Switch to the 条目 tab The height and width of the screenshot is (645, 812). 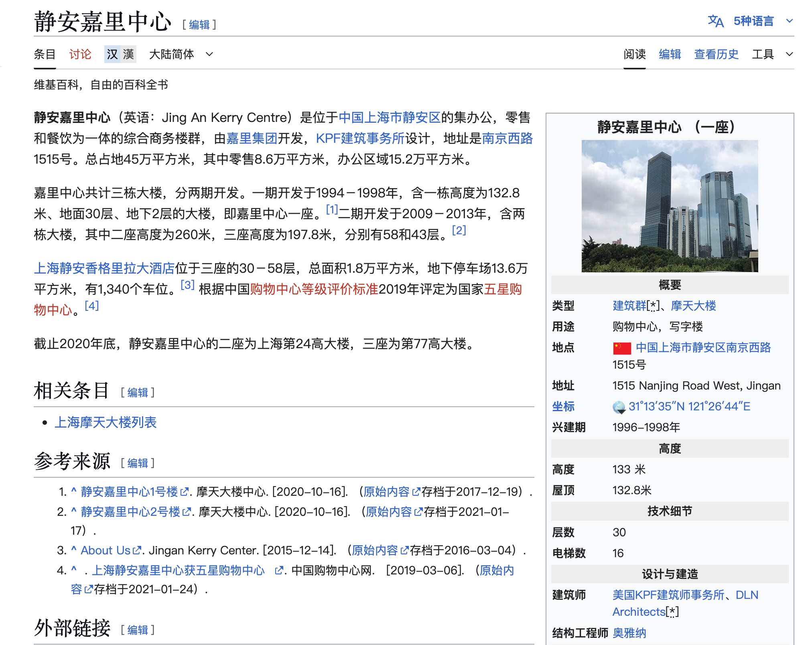[45, 54]
